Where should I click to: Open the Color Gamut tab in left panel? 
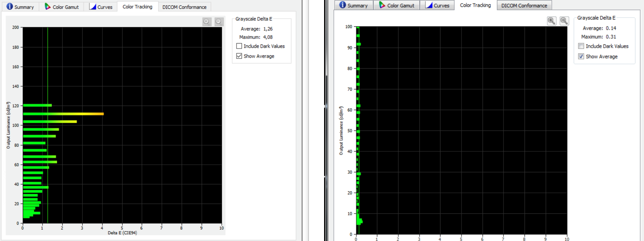[62, 7]
